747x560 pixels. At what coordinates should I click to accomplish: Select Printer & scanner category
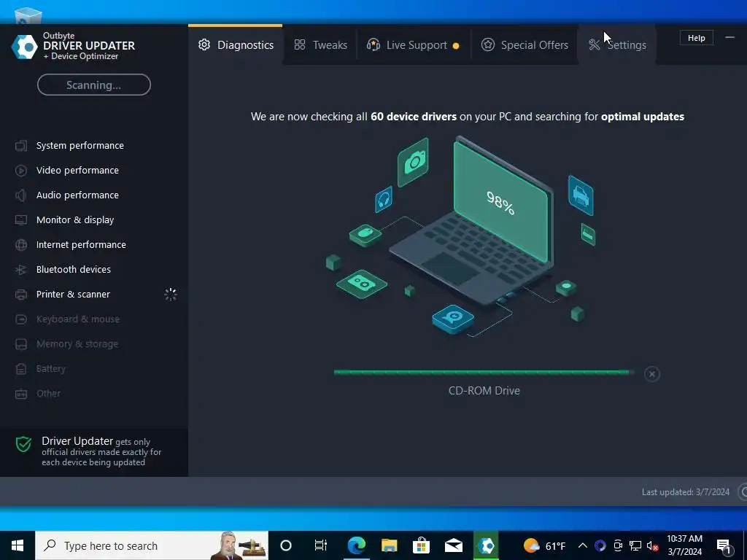tap(73, 294)
